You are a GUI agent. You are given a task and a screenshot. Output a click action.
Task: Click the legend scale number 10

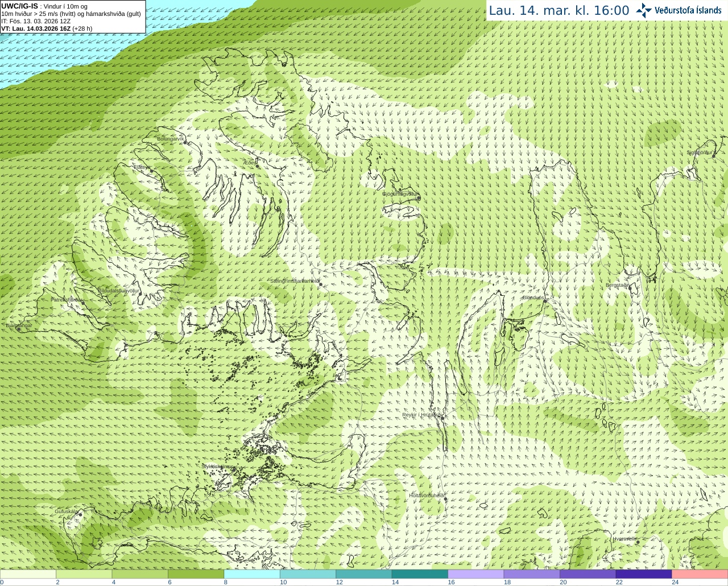pos(283,582)
